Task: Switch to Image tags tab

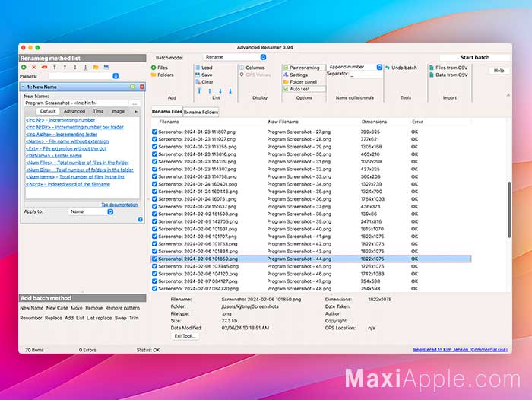Action: point(118,111)
